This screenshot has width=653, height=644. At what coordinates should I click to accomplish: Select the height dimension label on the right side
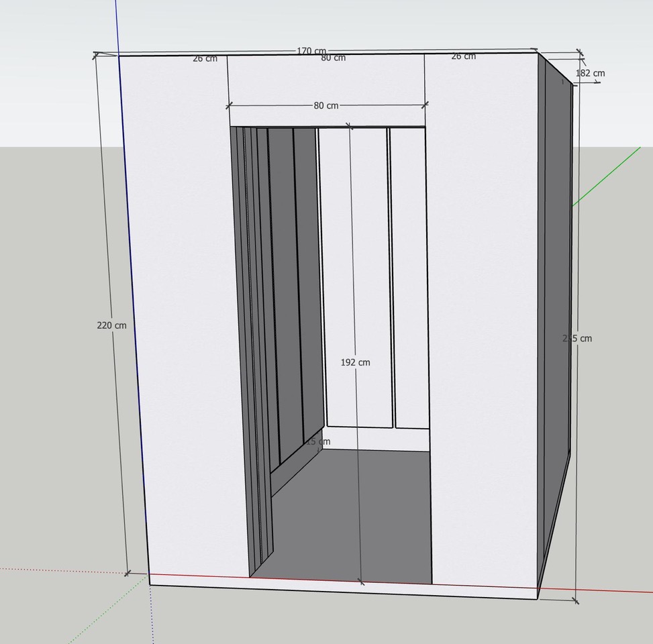[577, 338]
